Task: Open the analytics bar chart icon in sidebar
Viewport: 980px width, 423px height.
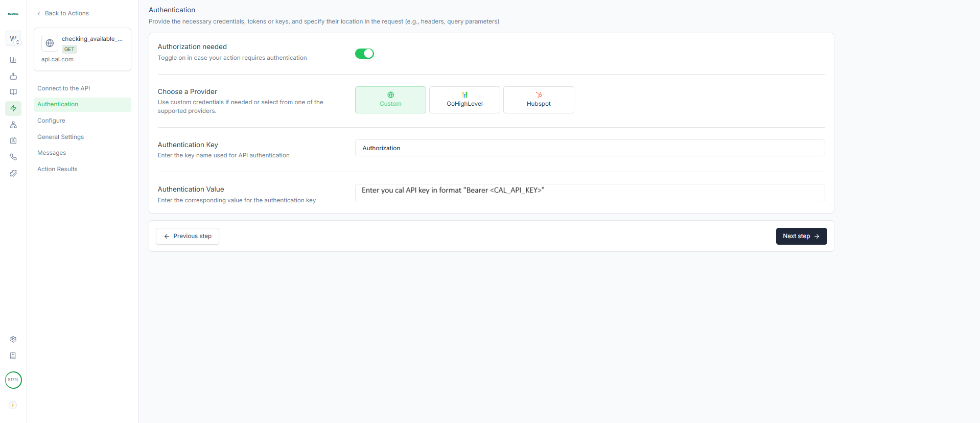Action: pyautogui.click(x=13, y=60)
